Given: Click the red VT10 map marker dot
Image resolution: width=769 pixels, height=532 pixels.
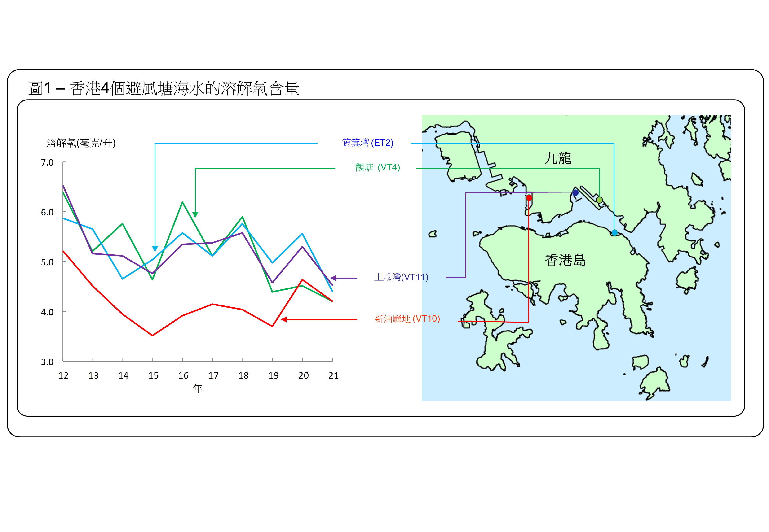Looking at the screenshot, I should click(x=529, y=198).
